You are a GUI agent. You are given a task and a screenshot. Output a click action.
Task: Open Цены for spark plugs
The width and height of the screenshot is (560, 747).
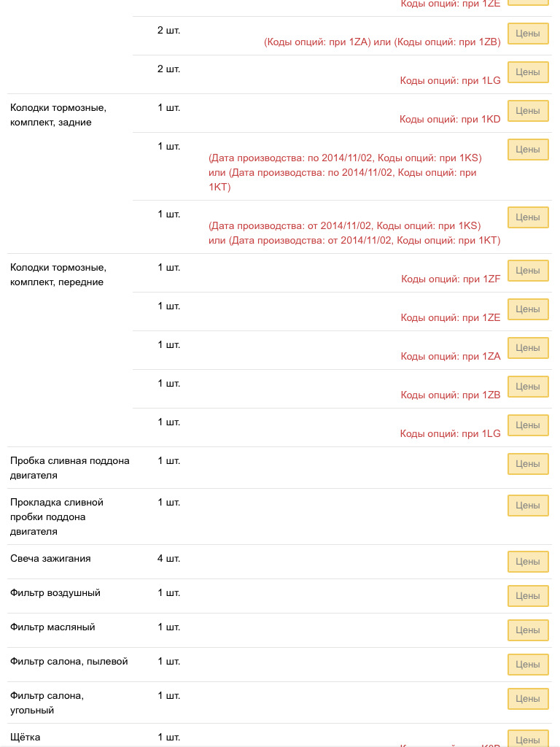528,561
